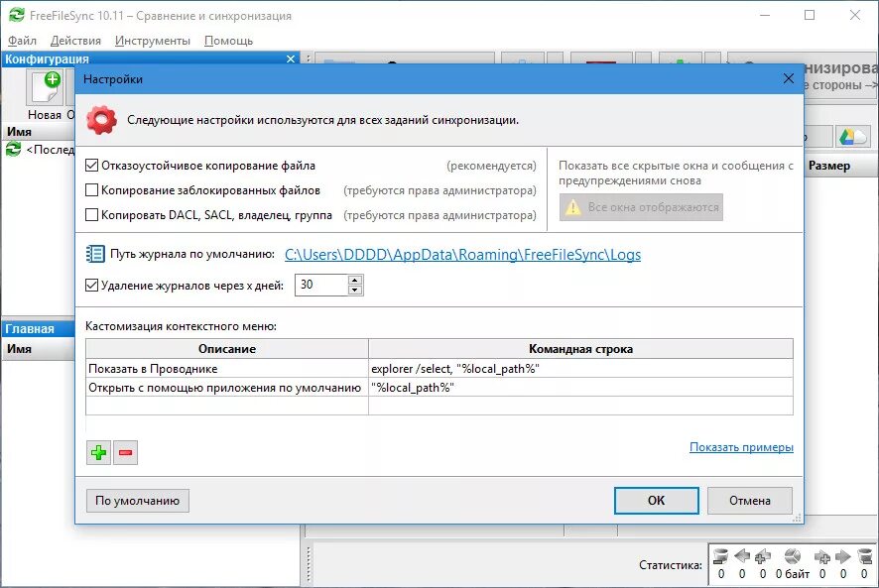Close the Настройки dialog
879x588 pixels.
[788, 78]
